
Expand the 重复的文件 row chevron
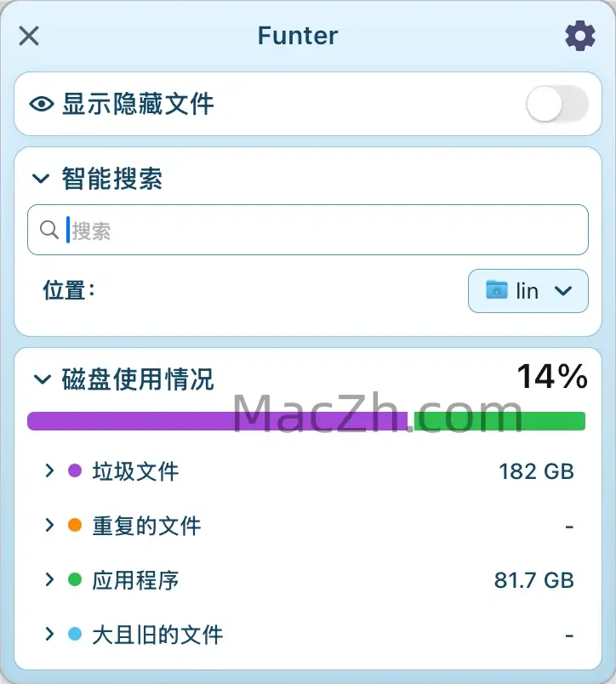click(x=49, y=525)
